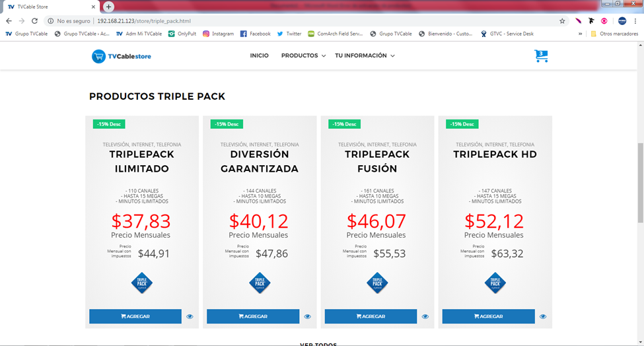
Task: View details eye icon for Diversión Garantizada
Action: click(308, 316)
